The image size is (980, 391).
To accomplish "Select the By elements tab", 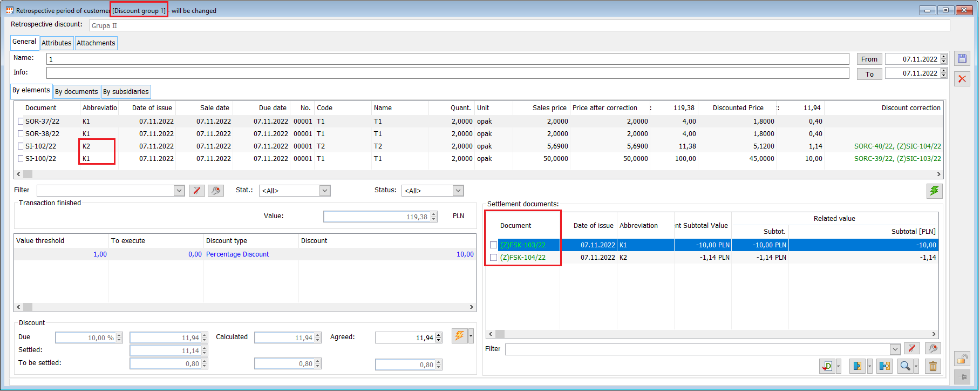I will click(31, 91).
